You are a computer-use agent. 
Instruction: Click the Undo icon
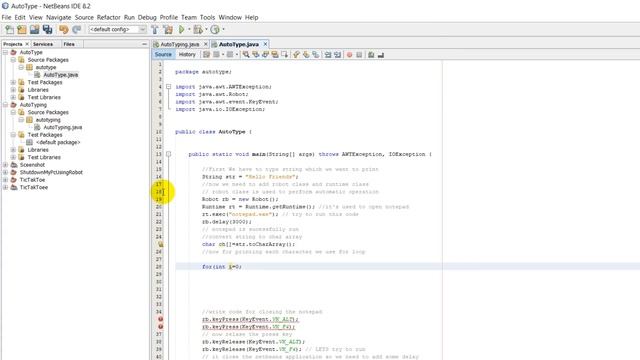[x=63, y=29]
